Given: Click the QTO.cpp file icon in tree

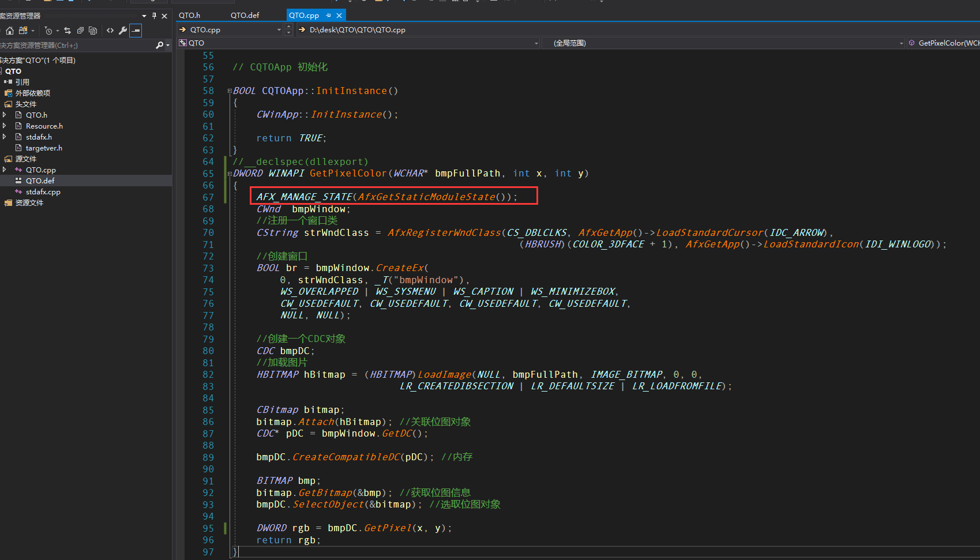Looking at the screenshot, I should pyautogui.click(x=18, y=170).
